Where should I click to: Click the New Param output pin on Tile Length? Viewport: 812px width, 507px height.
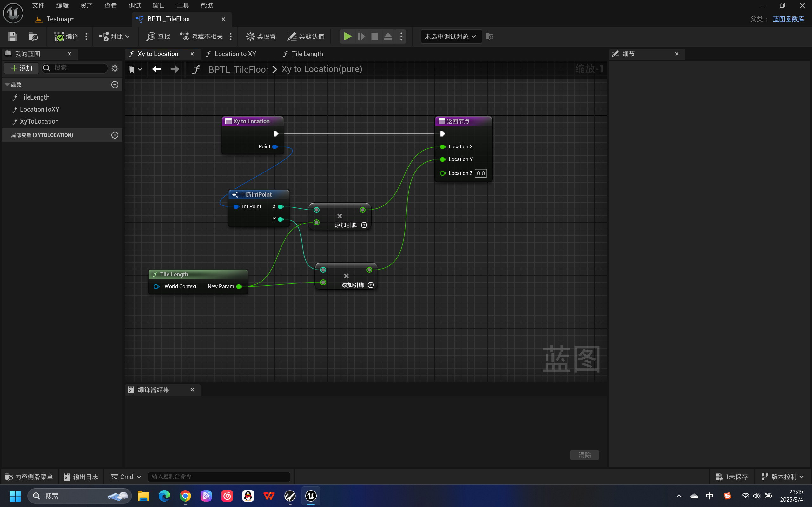(x=239, y=286)
